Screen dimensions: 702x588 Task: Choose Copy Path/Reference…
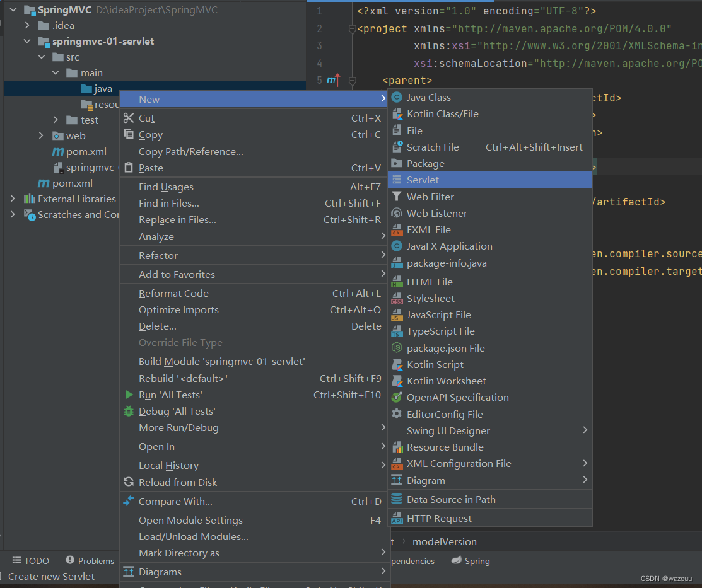coord(254,152)
